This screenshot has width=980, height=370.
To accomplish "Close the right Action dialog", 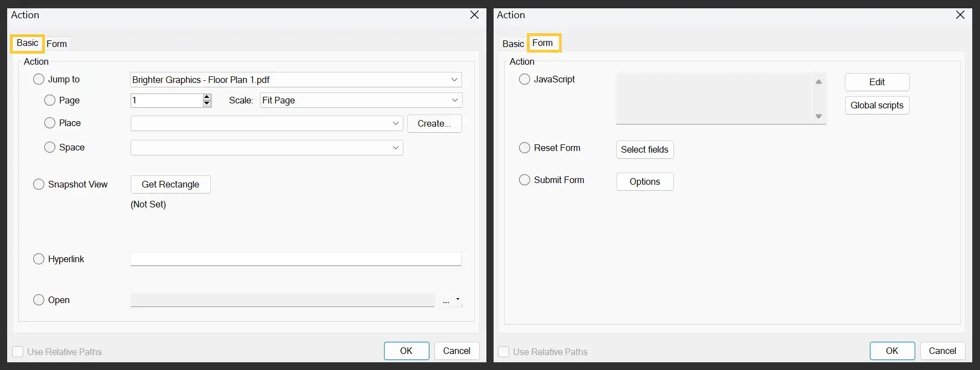I will click(x=960, y=15).
